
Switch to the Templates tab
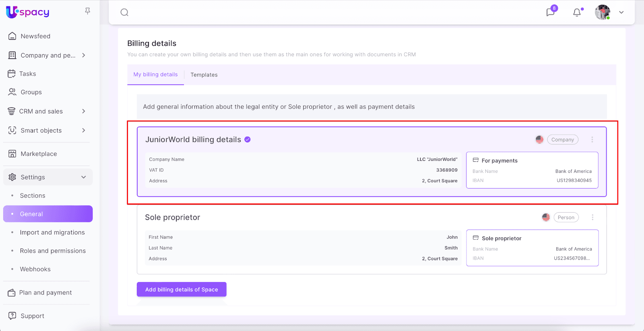tap(204, 75)
